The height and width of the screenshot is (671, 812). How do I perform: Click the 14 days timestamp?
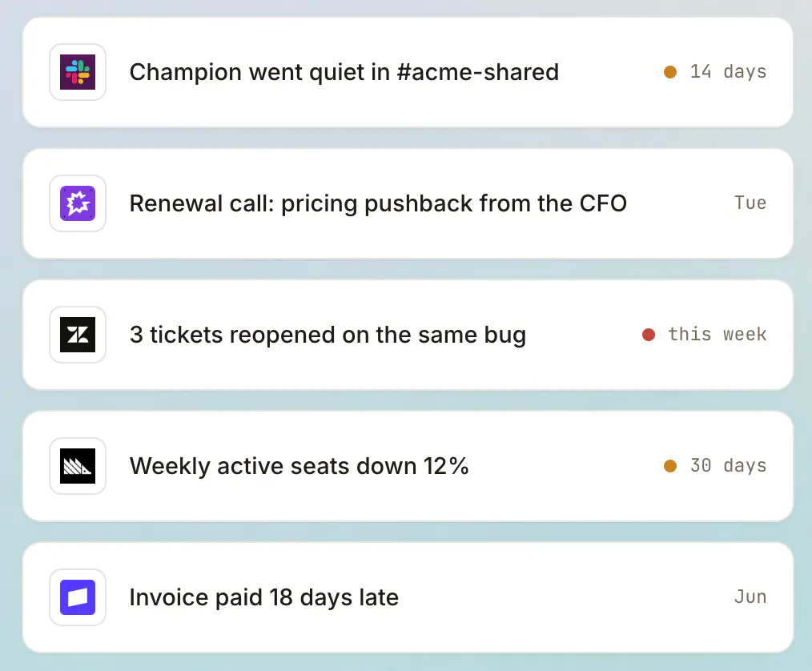[728, 72]
